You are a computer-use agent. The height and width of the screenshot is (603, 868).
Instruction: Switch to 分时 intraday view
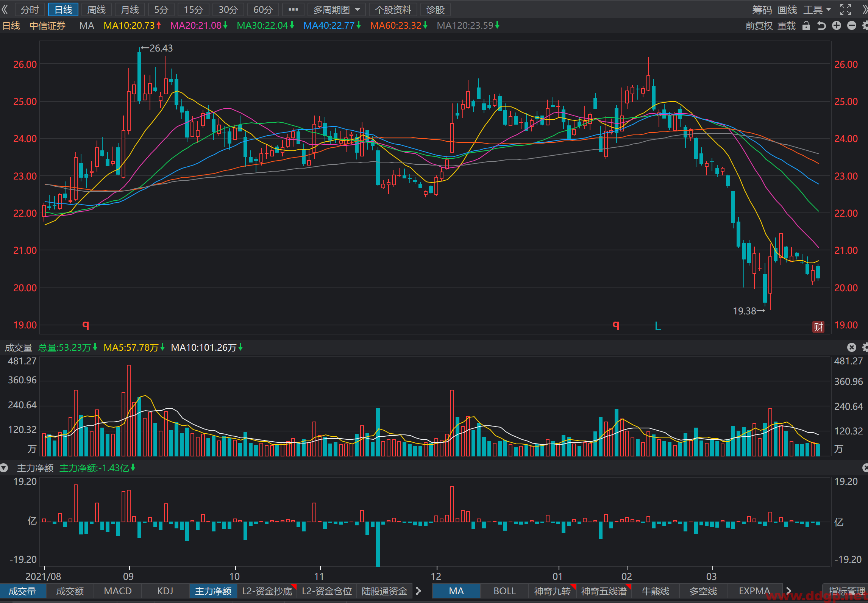click(30, 9)
